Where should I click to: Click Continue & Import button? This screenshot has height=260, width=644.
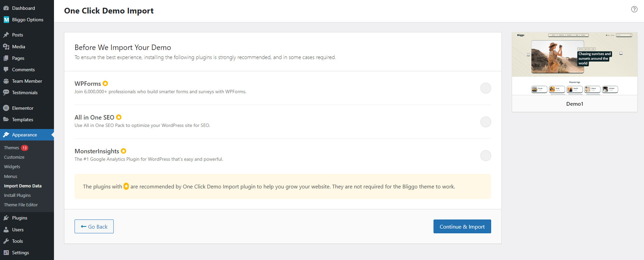[462, 227]
